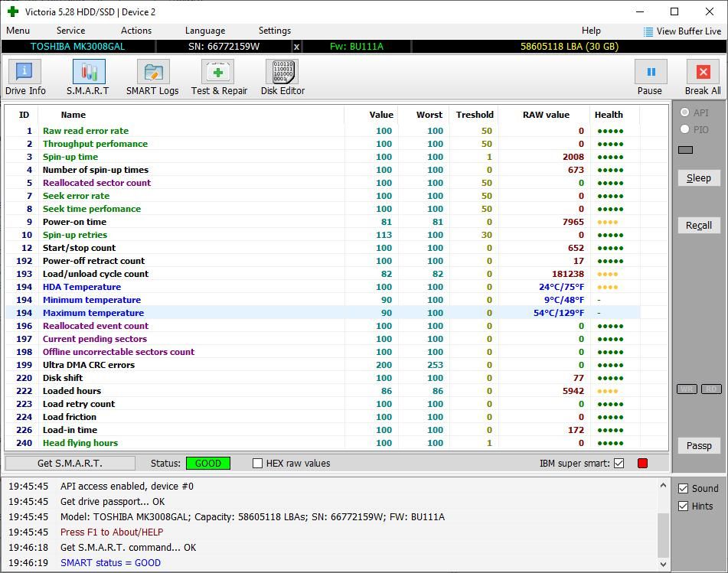The height and width of the screenshot is (573, 728).
Task: Open the Help menu
Action: pyautogui.click(x=591, y=31)
